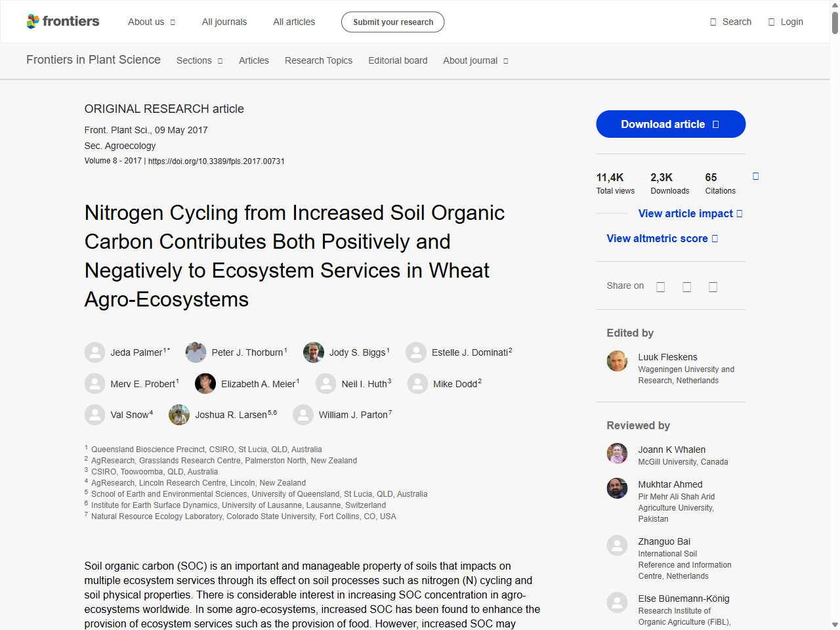This screenshot has height=630, width=840.
Task: Click the search icon beside Search
Action: [713, 22]
